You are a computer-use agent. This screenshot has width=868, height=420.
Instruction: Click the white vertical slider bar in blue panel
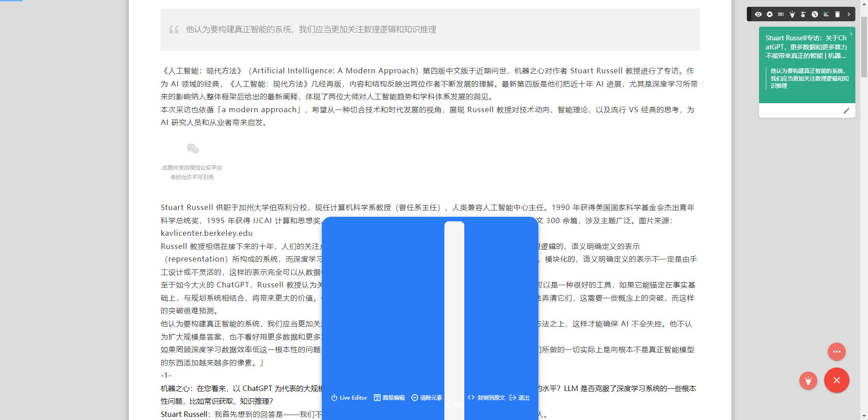[x=454, y=320]
